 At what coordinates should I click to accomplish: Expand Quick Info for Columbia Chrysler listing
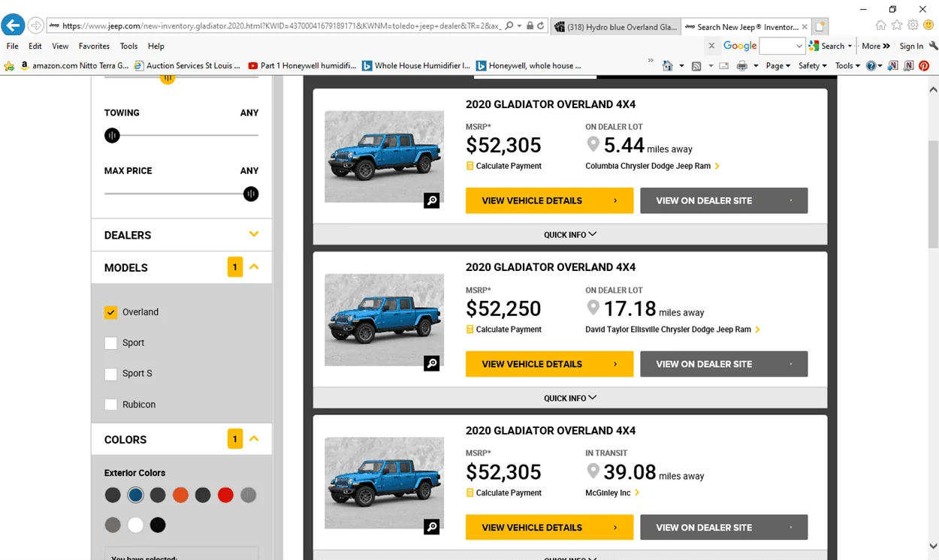point(570,234)
